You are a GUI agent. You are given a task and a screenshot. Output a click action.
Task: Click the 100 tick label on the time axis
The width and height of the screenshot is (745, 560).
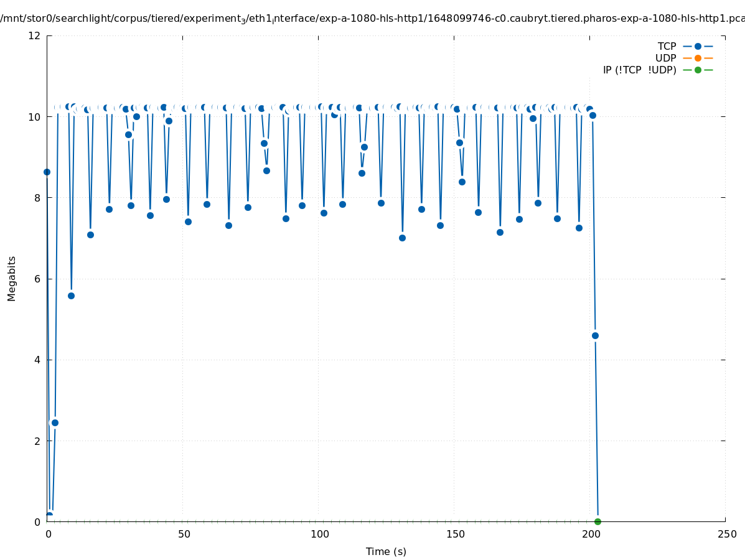click(319, 534)
